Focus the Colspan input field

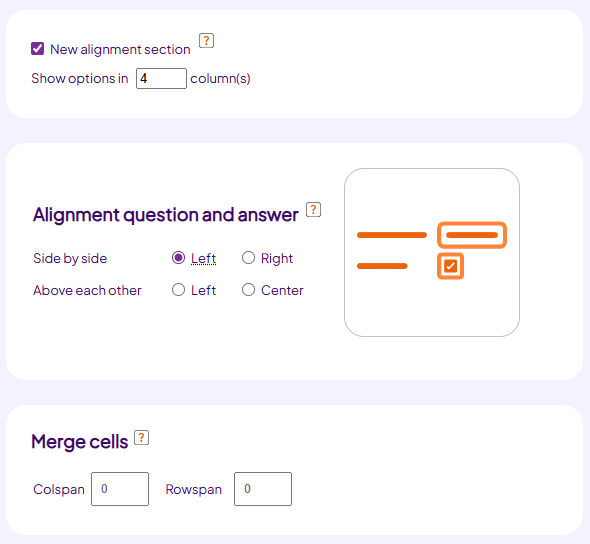(x=120, y=489)
